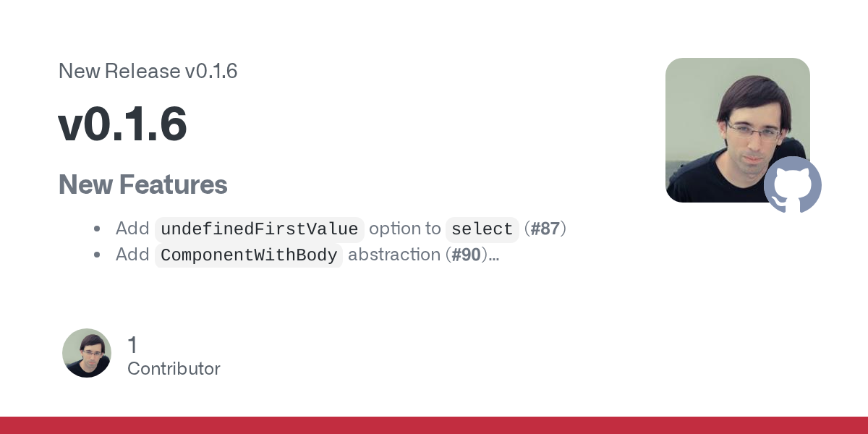Expand the truncated text ellipsis after #90

(x=494, y=255)
